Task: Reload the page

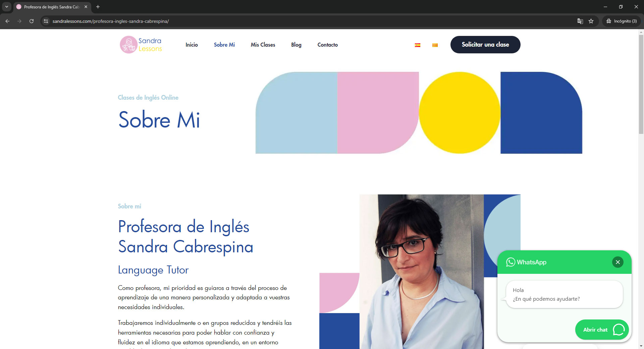Action: click(32, 21)
